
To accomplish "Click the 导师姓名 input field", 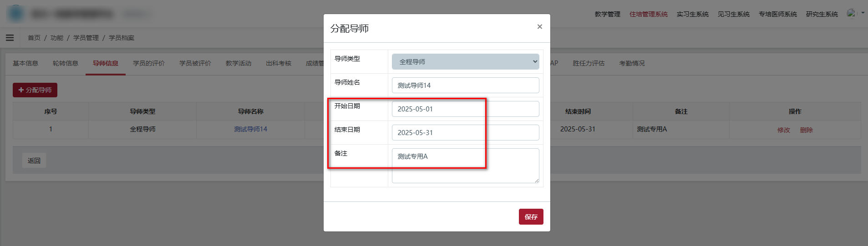I will pos(465,85).
